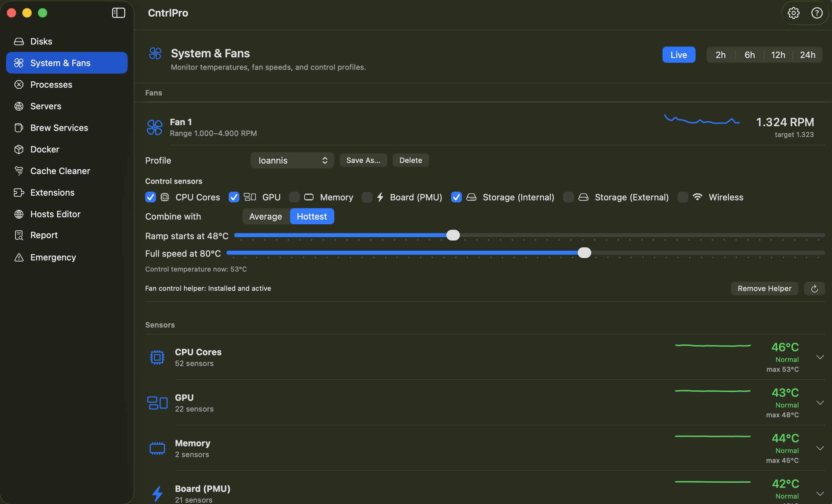Screen dimensions: 832x504
Task: Click the Delete profile button
Action: [411, 160]
